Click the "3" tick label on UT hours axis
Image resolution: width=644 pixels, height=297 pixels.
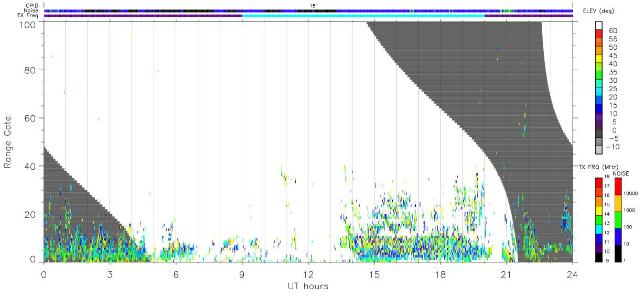pyautogui.click(x=110, y=274)
